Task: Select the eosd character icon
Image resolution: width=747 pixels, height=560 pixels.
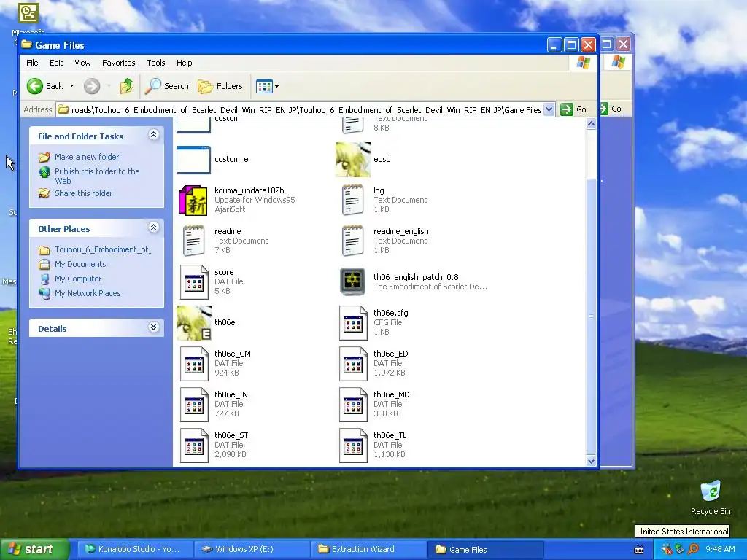Action: pyautogui.click(x=352, y=160)
